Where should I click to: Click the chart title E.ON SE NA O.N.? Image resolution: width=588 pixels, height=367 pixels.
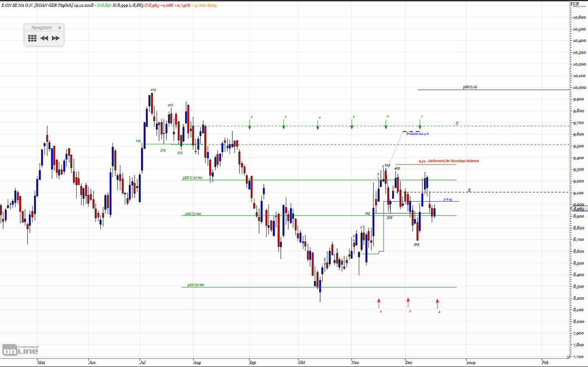click(17, 5)
